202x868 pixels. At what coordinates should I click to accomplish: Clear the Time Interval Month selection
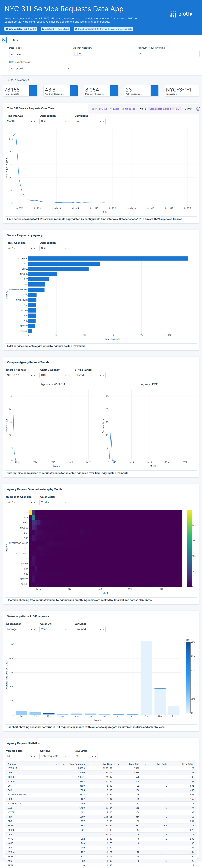[x=32, y=121]
